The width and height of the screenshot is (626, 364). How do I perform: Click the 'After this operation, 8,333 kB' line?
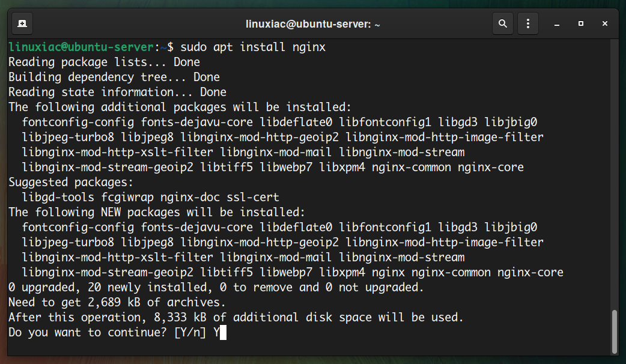click(236, 317)
